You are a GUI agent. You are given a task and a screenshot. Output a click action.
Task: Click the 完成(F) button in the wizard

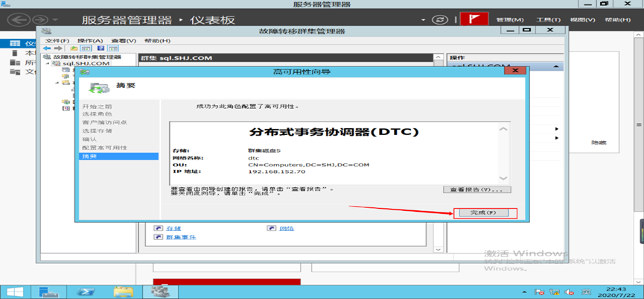[483, 213]
